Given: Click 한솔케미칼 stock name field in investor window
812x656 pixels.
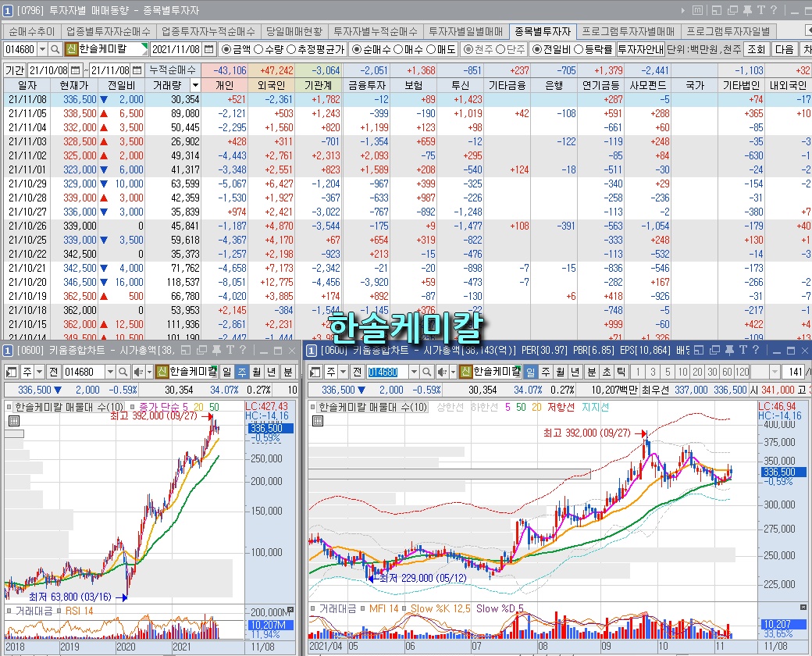Looking at the screenshot, I should 112,50.
